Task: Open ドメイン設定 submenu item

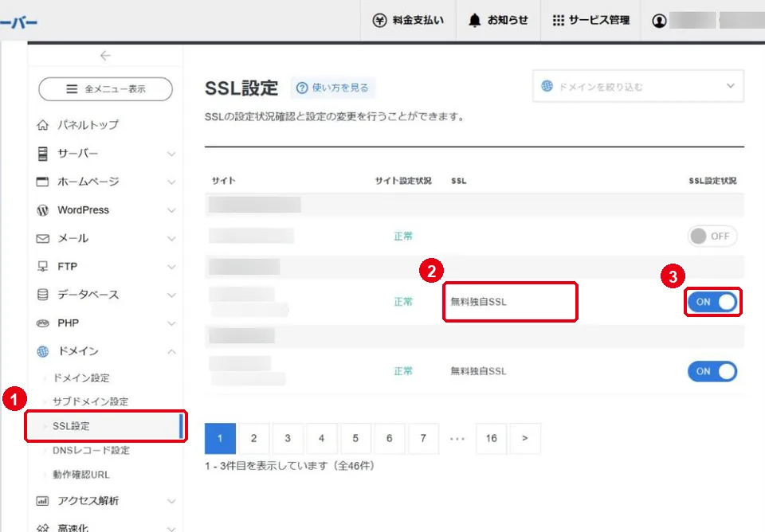Action: pyautogui.click(x=81, y=378)
